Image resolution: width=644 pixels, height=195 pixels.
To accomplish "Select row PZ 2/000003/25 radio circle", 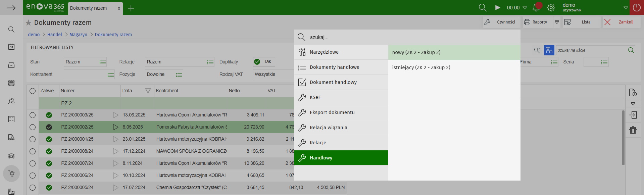I will click(33, 115).
